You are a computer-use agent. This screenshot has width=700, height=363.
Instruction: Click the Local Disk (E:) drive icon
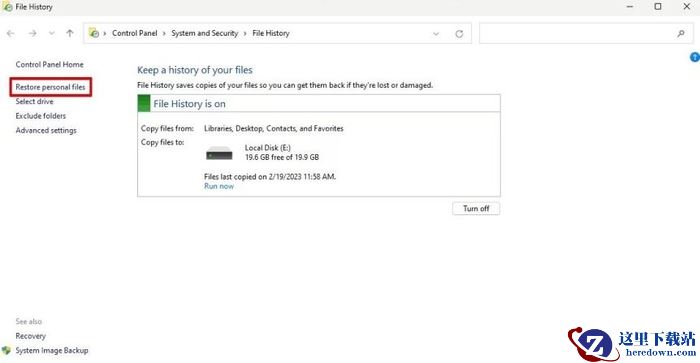point(219,153)
